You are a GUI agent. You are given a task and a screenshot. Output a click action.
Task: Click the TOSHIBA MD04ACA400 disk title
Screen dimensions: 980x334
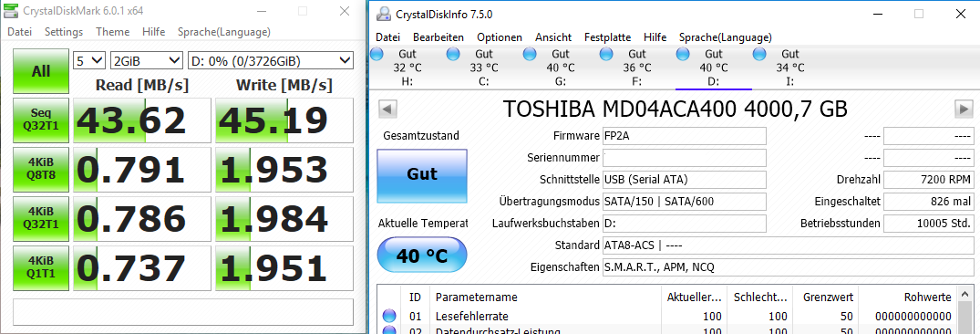coord(675,109)
